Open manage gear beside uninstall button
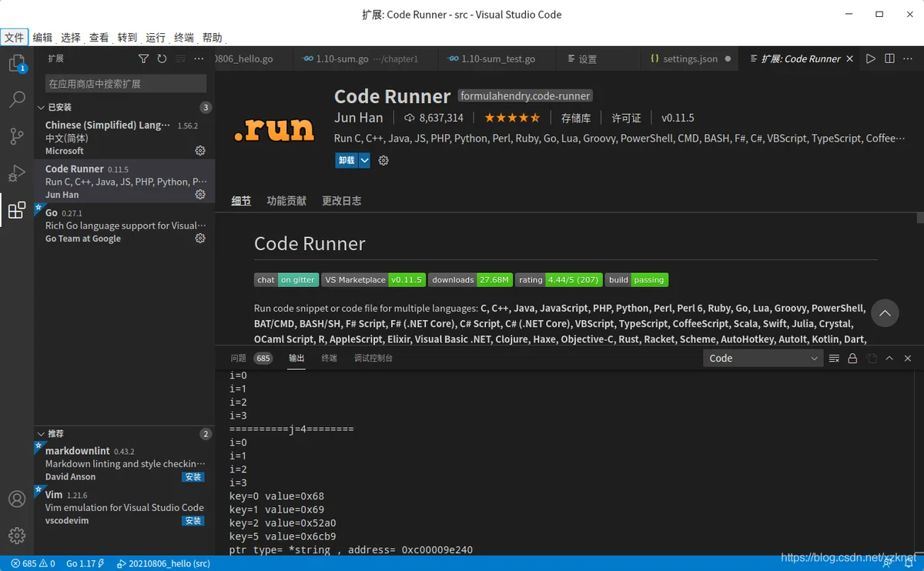 point(383,160)
